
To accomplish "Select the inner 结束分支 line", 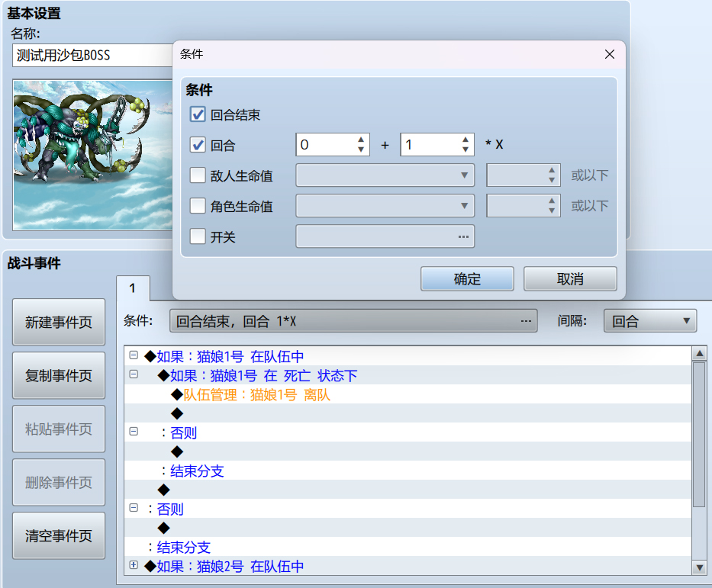I will (x=408, y=471).
